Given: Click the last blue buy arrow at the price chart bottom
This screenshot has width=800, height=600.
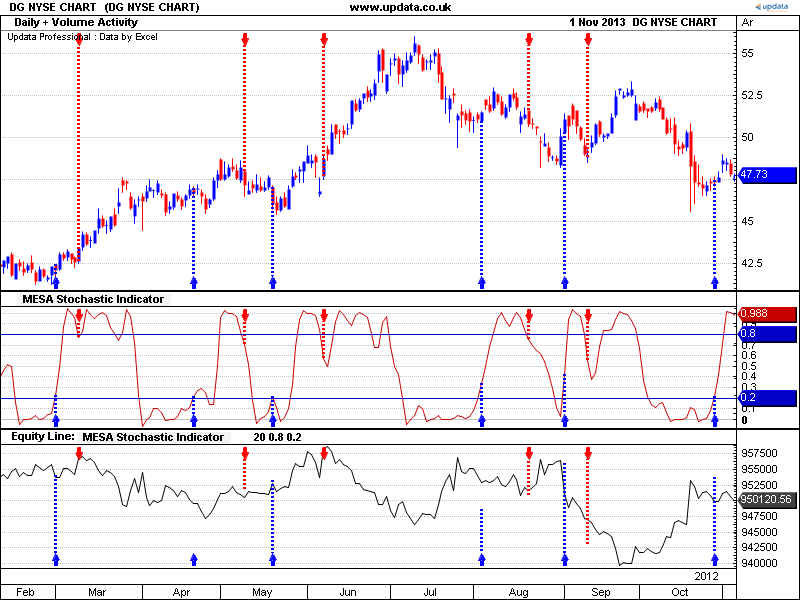Looking at the screenshot, I should [714, 281].
